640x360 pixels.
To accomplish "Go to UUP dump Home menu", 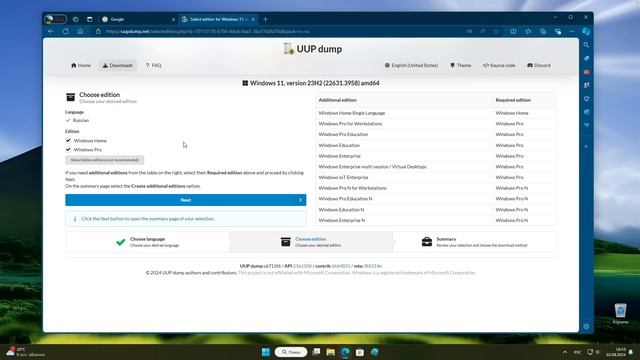I will [81, 65].
